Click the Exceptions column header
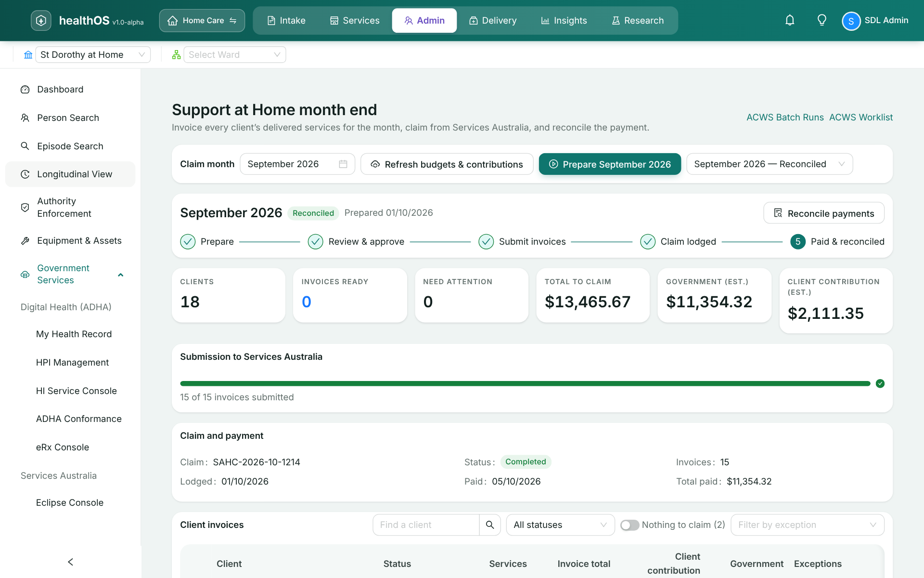Viewport: 924px width, 578px height. click(x=818, y=564)
